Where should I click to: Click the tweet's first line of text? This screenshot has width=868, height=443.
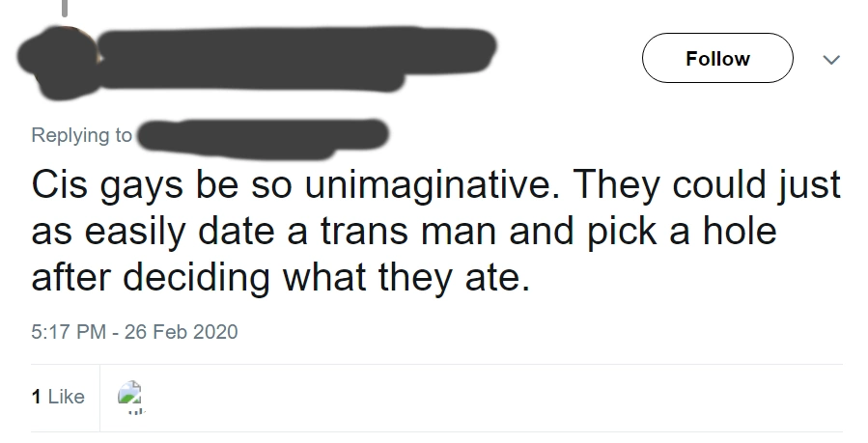pos(434,186)
